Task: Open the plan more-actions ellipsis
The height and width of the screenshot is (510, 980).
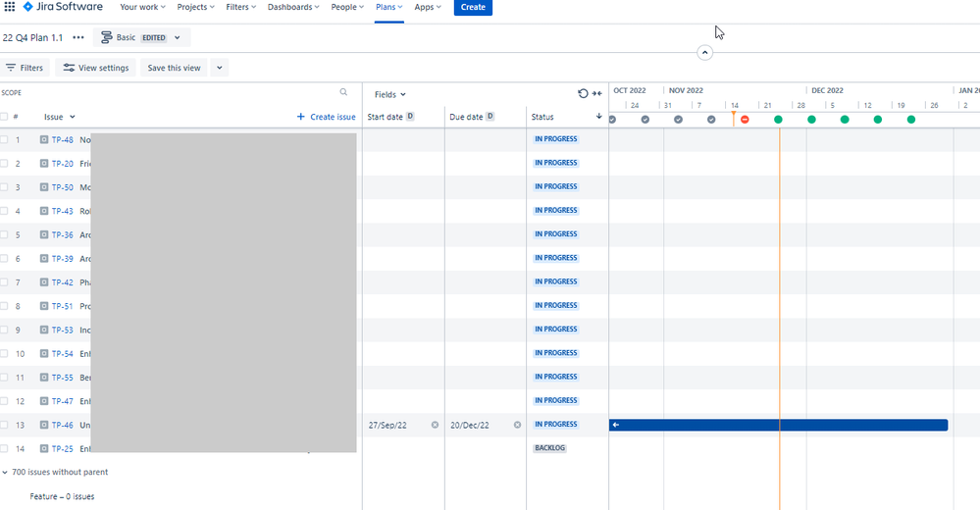Action: pos(78,37)
